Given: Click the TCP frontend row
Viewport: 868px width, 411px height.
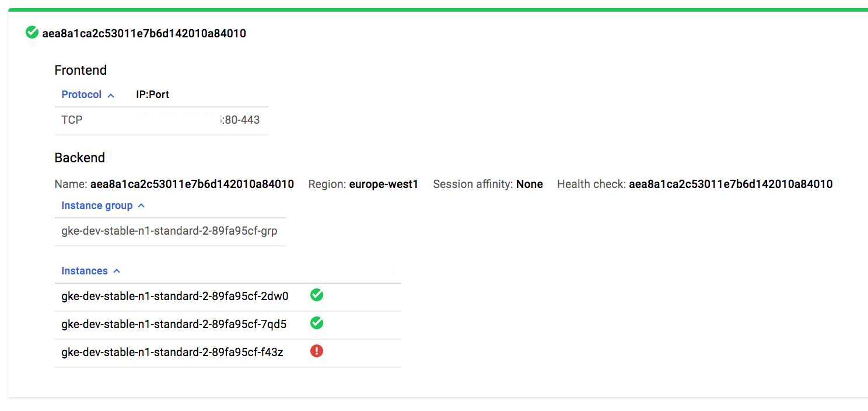Looking at the screenshot, I should (x=72, y=120).
